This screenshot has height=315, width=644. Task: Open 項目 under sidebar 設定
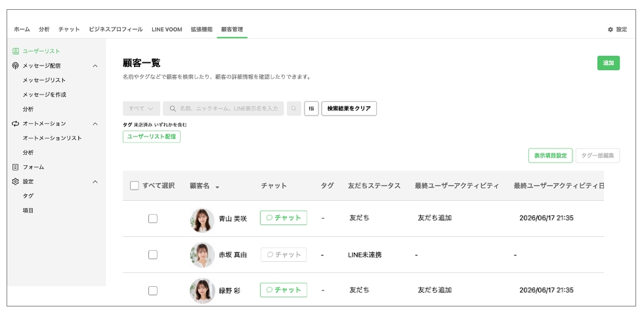[28, 211]
